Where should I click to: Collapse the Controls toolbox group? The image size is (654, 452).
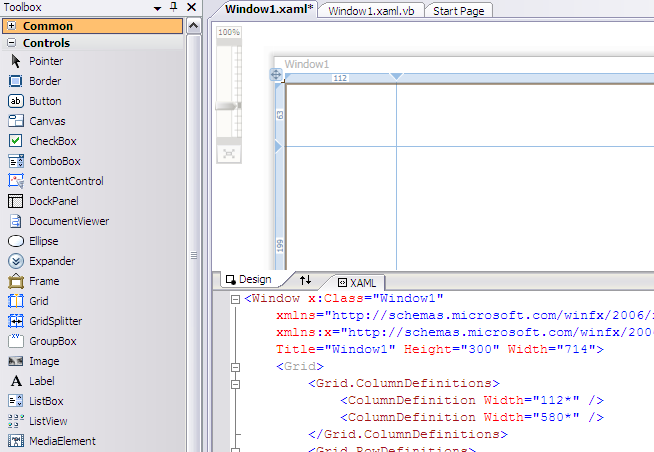point(12,43)
